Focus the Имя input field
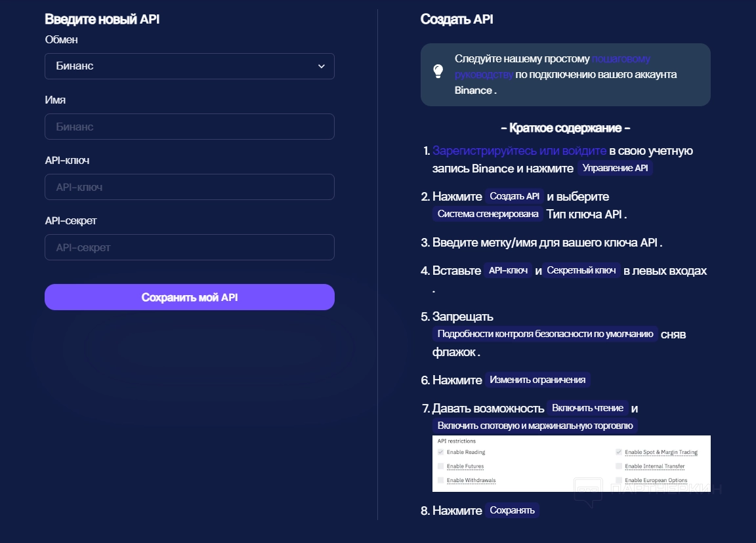Screen dimensions: 756x543 tap(190, 127)
